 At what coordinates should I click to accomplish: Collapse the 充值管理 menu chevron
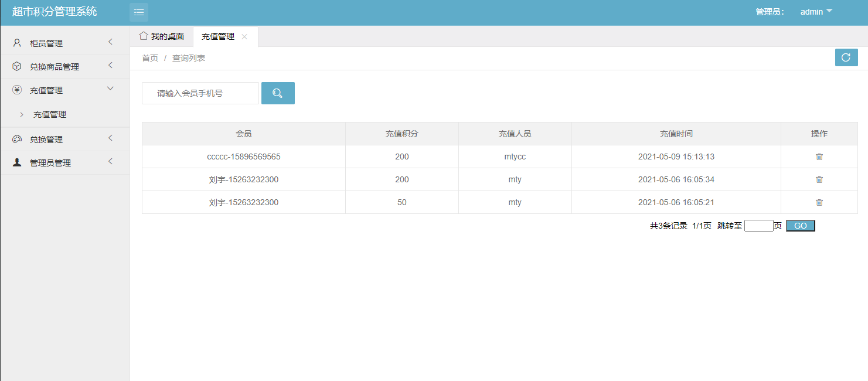pos(110,89)
